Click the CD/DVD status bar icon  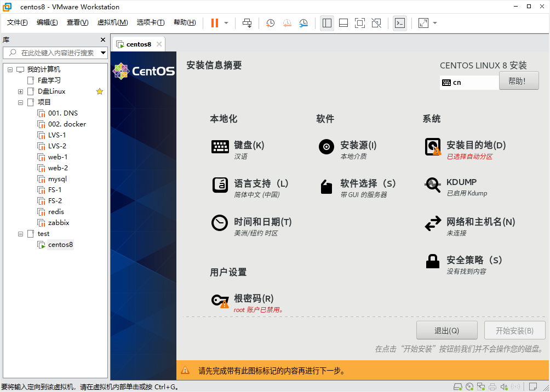469,387
